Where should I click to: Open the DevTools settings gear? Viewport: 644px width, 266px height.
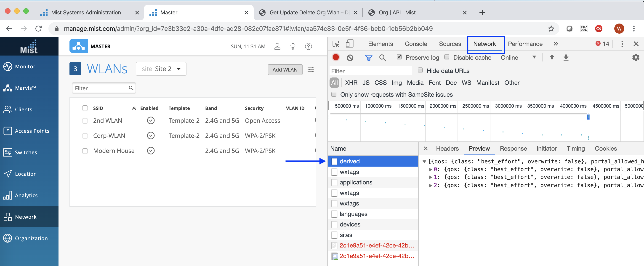pyautogui.click(x=636, y=58)
